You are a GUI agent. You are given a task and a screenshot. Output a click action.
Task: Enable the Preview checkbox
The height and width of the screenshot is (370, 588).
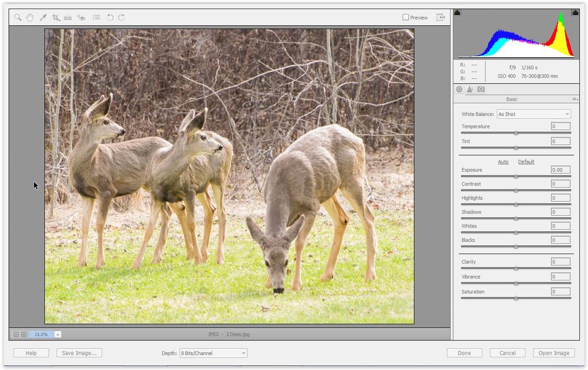click(x=405, y=18)
